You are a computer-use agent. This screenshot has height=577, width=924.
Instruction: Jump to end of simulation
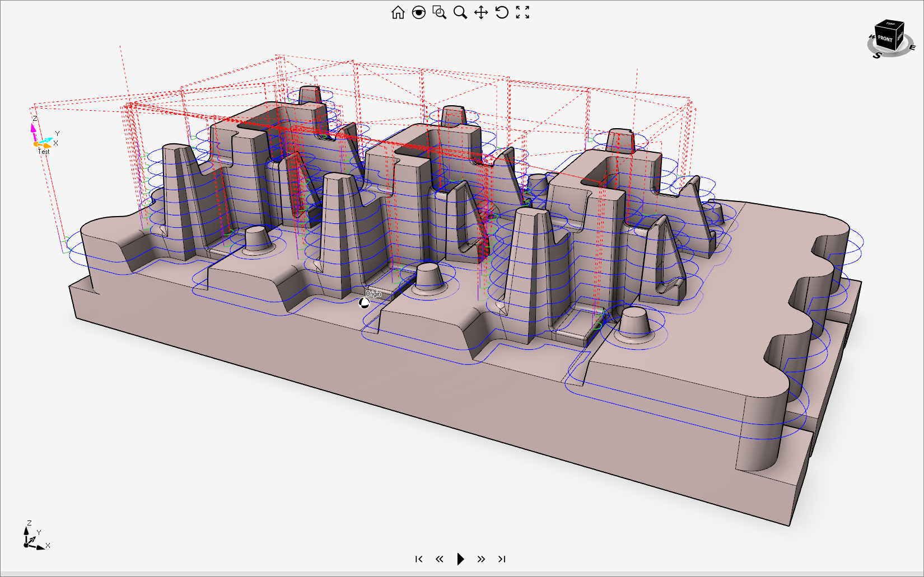[502, 559]
